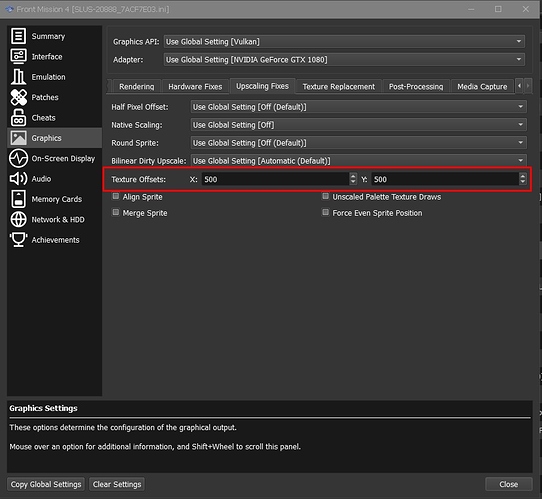Screen dimensions: 542x499
Task: Maximize the Front Mission 4 window
Action: pos(498,9)
